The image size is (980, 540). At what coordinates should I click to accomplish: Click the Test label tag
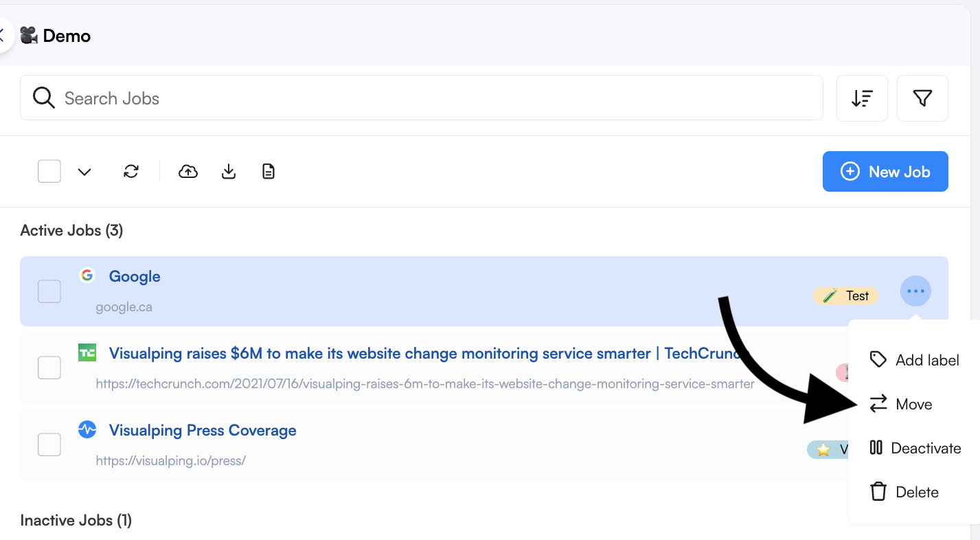point(846,295)
